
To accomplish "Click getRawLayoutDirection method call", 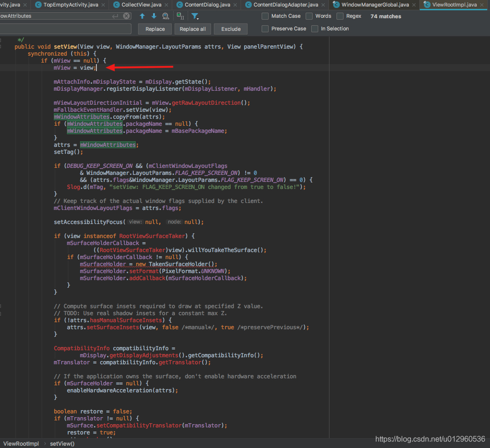I will (206, 103).
